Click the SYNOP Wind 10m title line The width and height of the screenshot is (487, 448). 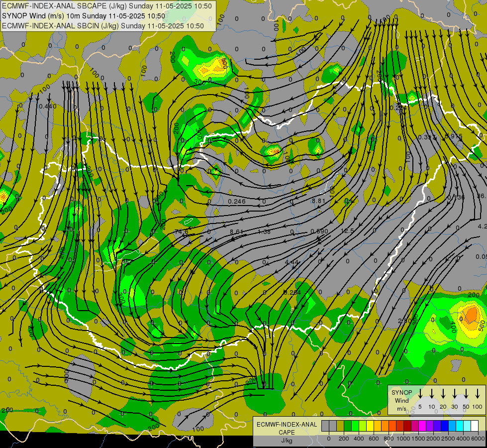click(x=84, y=16)
